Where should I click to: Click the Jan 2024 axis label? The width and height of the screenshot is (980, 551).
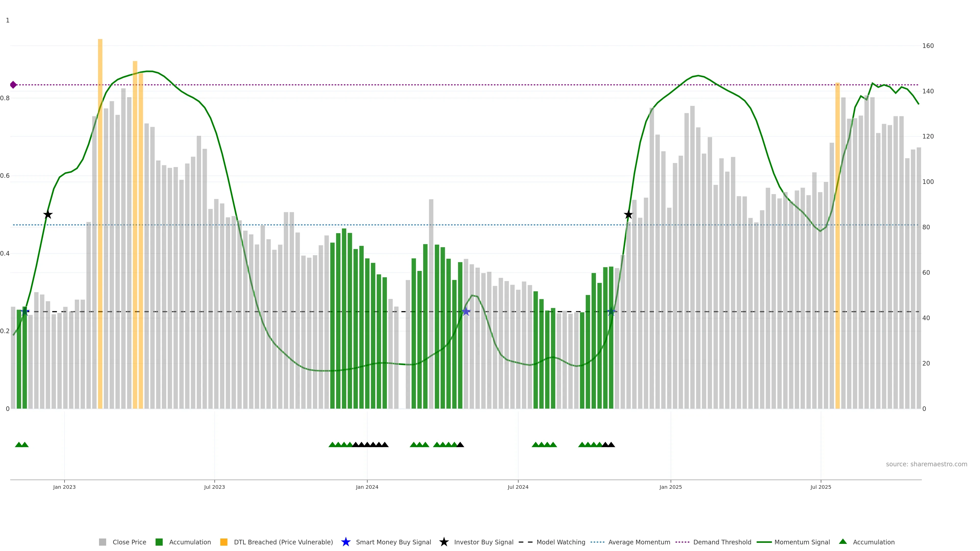367,487
